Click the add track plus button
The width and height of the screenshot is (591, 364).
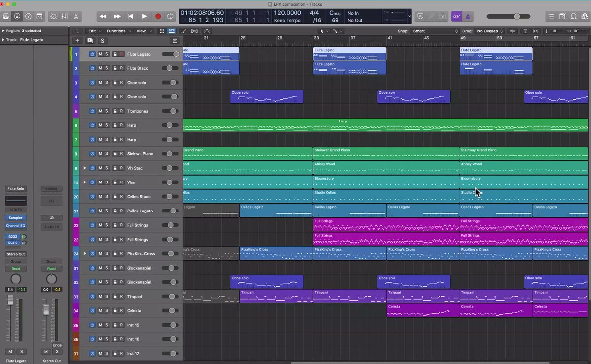click(77, 41)
